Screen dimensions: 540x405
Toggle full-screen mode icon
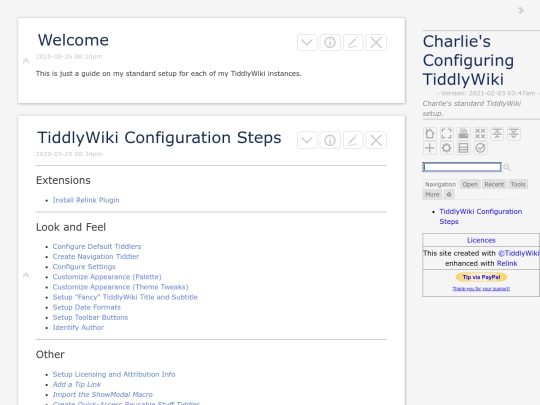pos(446,134)
